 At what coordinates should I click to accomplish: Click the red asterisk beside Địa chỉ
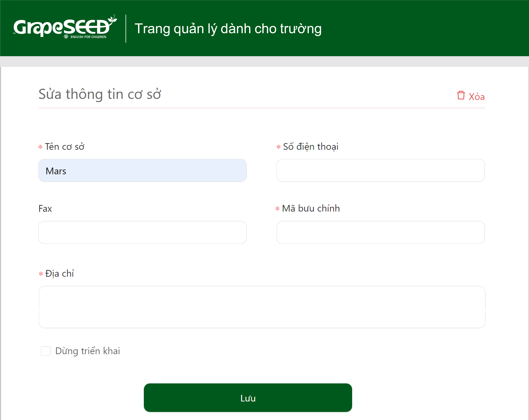[x=41, y=273]
